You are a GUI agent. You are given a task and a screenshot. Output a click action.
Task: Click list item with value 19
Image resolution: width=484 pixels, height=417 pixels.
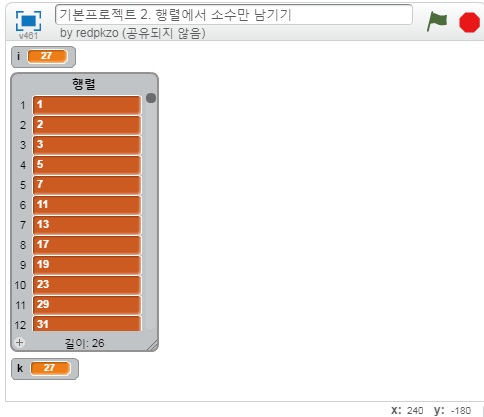[87, 265]
